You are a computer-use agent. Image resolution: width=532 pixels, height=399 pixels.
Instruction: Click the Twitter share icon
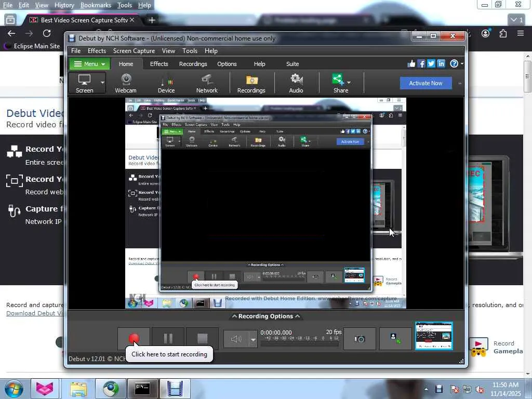point(431,64)
